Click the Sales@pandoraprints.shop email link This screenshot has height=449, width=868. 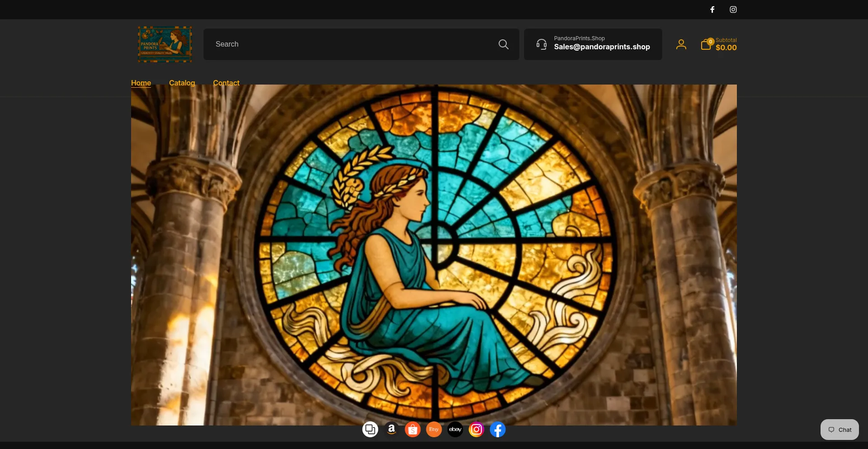(602, 47)
